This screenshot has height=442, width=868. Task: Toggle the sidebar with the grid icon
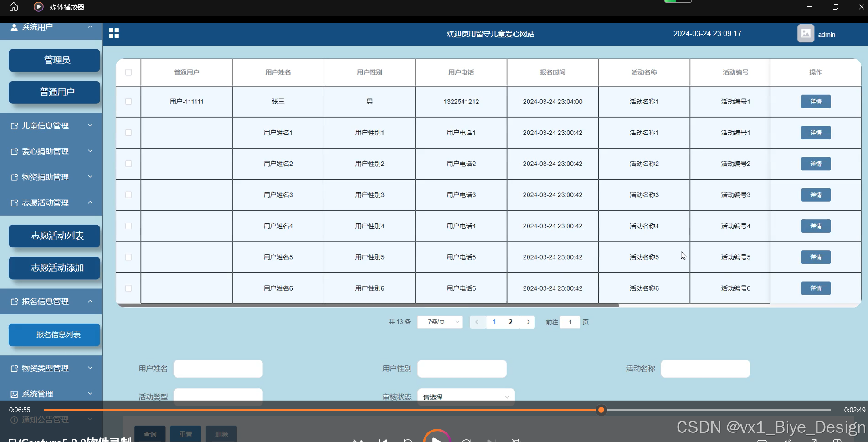pyautogui.click(x=114, y=33)
